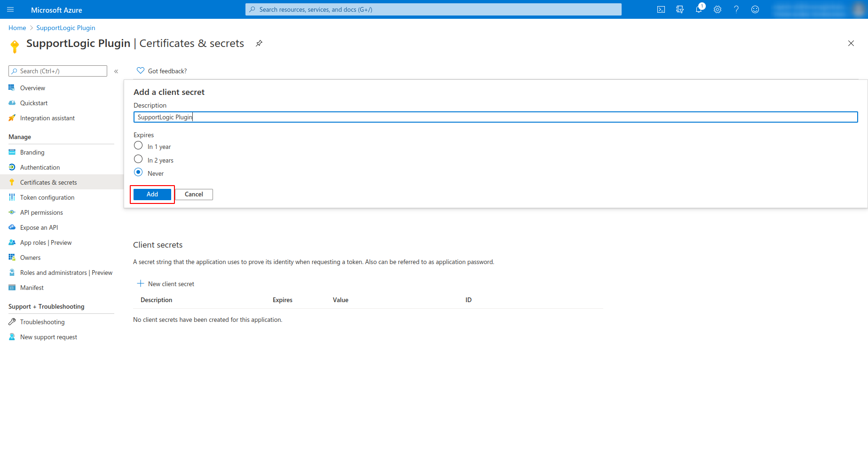
Task: Click the Integration assistant rocket icon
Action: coord(12,118)
